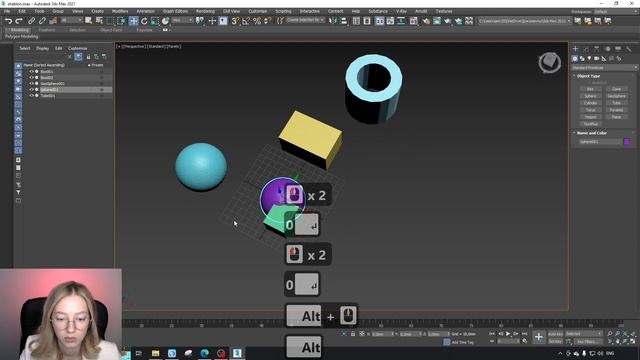Image resolution: width=640 pixels, height=360 pixels.
Task: Click the Box primitive button
Action: 590,89
